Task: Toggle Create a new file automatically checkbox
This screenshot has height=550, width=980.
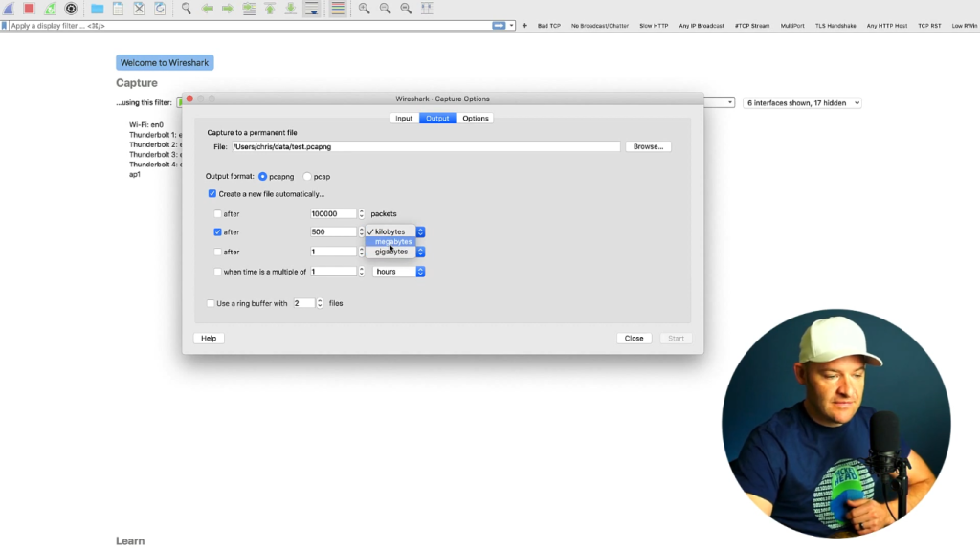Action: coord(212,194)
